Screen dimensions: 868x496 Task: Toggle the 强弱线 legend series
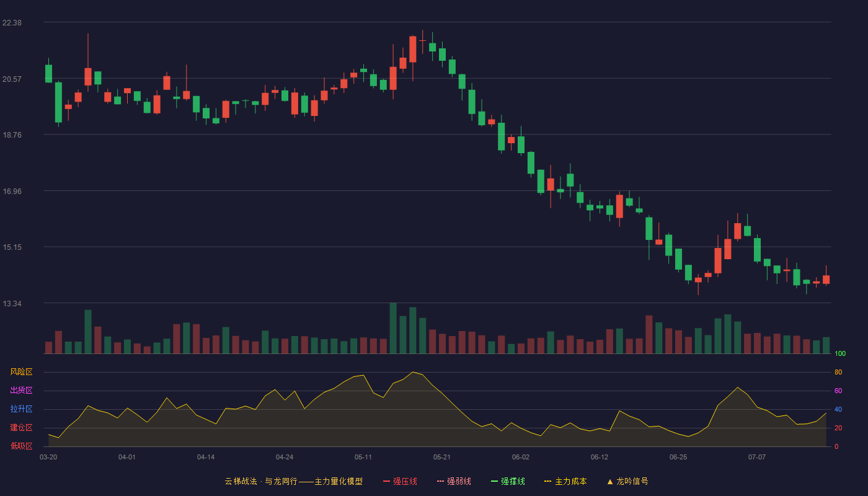coord(454,481)
